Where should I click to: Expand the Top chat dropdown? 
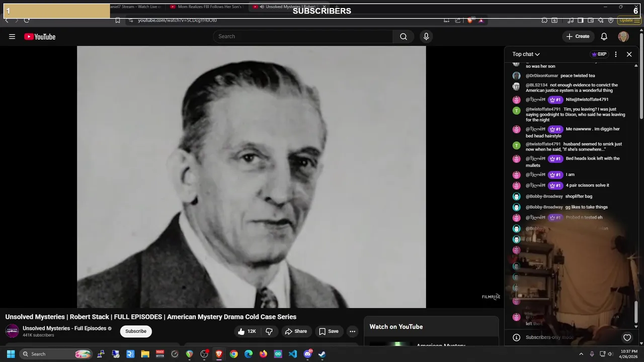coord(526,54)
